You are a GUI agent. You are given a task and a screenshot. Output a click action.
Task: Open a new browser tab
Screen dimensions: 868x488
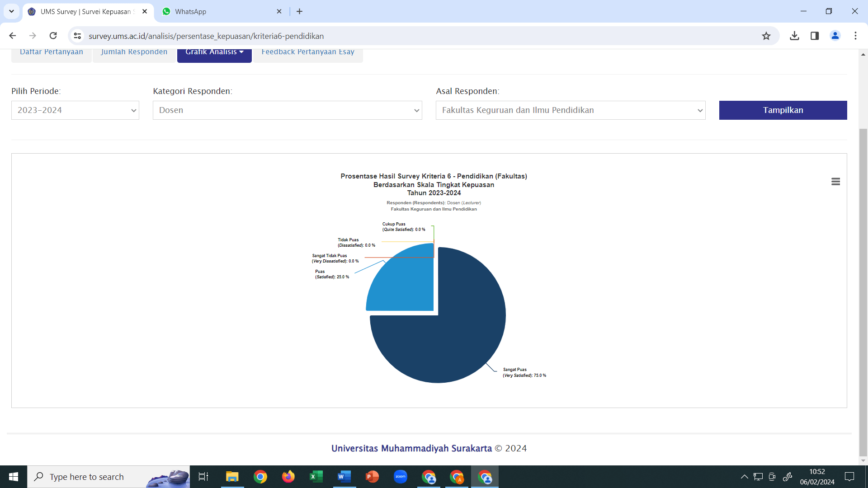pos(299,11)
